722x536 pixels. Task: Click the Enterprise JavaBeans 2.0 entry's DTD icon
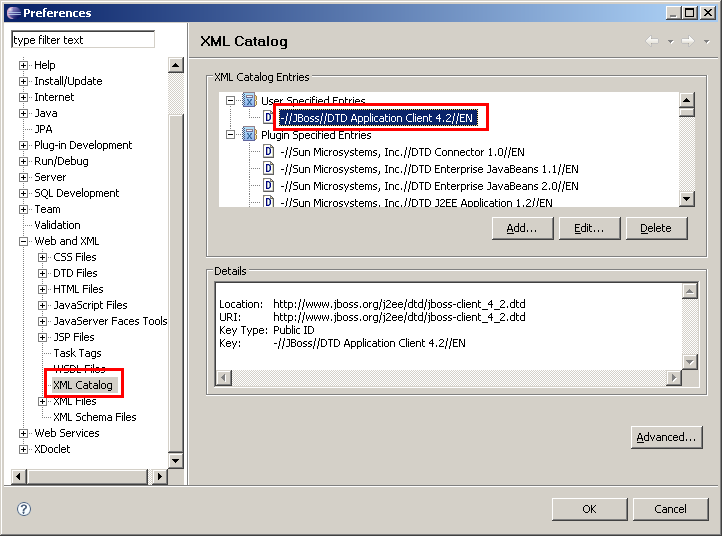[x=268, y=186]
